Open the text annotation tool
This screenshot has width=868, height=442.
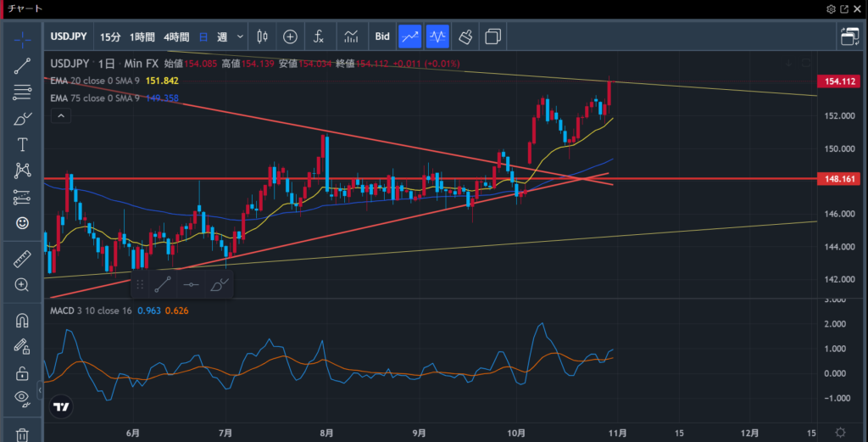click(x=23, y=144)
